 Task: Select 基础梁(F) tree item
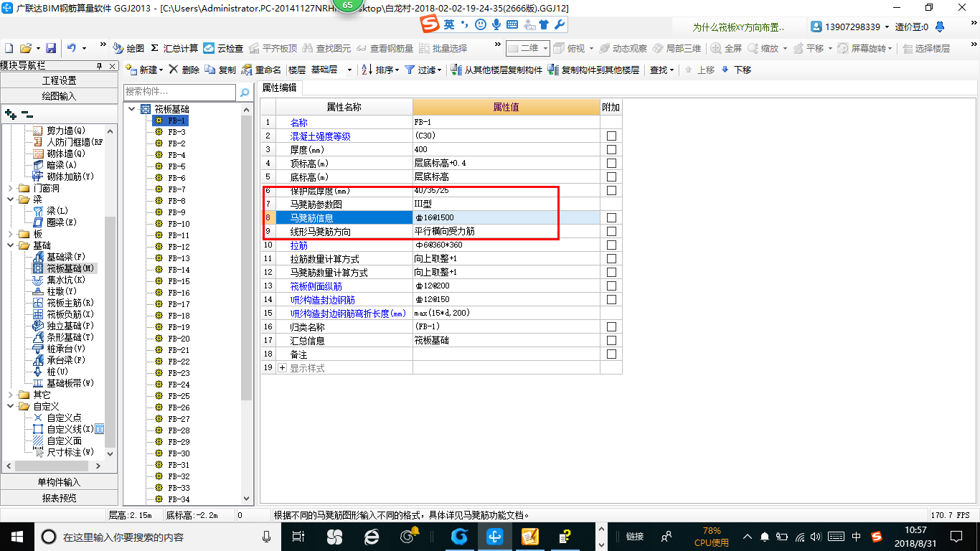(x=66, y=257)
